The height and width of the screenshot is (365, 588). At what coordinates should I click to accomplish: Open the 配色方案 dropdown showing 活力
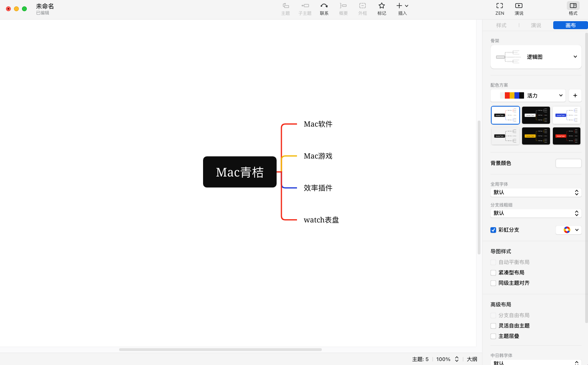(x=528, y=95)
